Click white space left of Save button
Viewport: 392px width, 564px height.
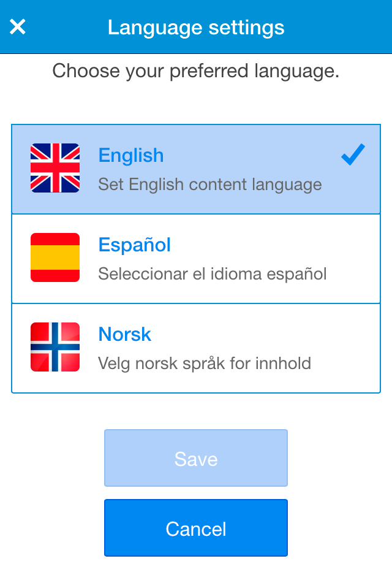click(x=55, y=459)
